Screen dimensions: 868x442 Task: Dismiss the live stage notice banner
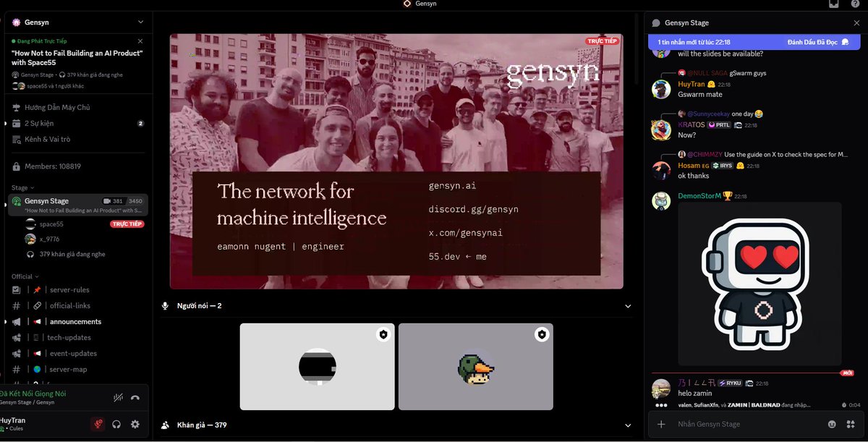pyautogui.click(x=140, y=41)
